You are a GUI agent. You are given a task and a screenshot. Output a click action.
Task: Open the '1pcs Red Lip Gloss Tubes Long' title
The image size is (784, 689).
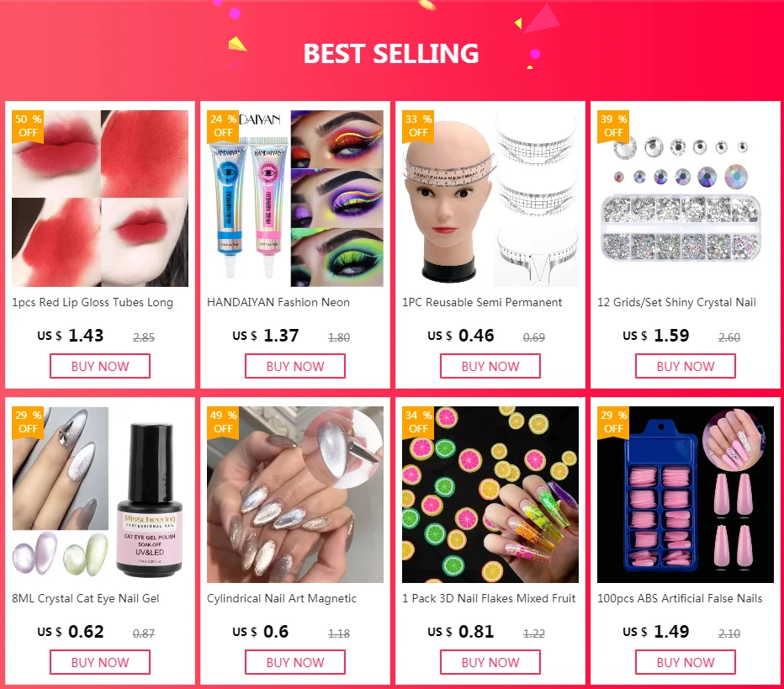tap(93, 303)
